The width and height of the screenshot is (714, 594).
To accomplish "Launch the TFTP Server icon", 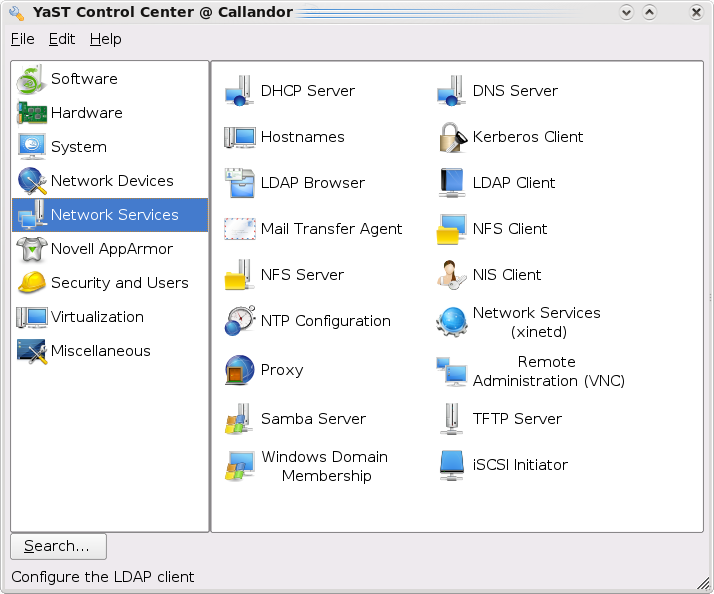I will click(x=452, y=419).
